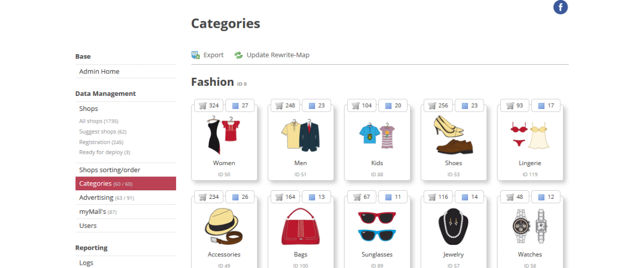Viewport: 644px width, 268px height.
Task: Go to Admin Home in sidebar
Action: click(99, 71)
